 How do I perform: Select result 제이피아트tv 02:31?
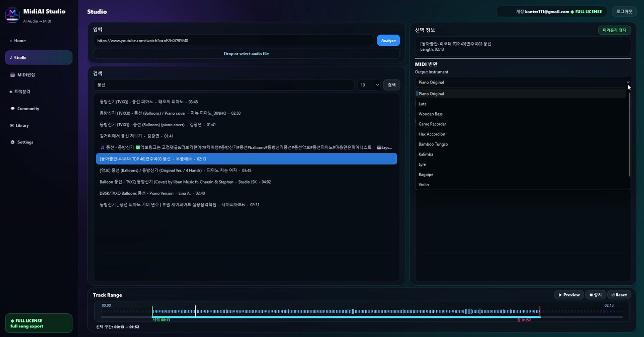[x=247, y=205]
